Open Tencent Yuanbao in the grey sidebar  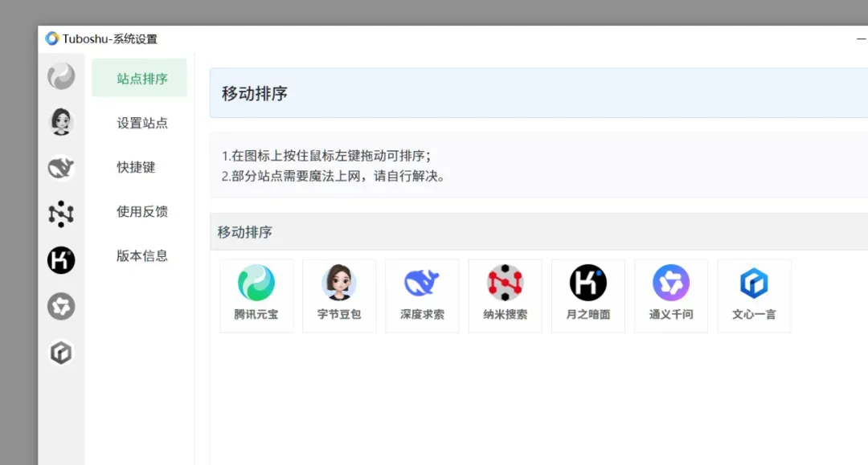tap(61, 76)
